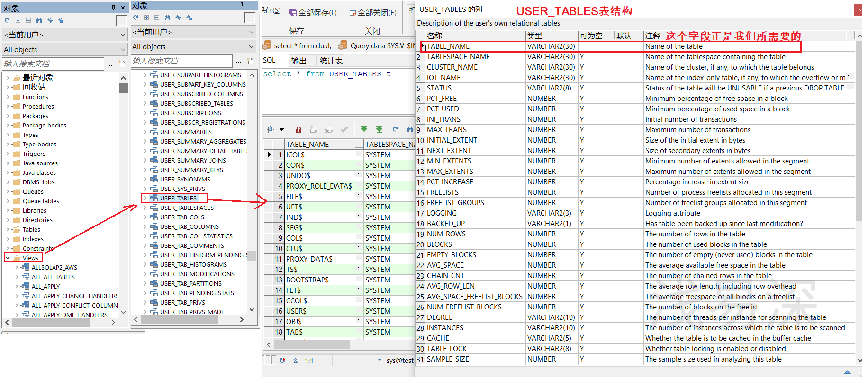This screenshot has height=380, width=868.
Task: Click the ellipsis button beside the left search box
Action: coord(110,64)
